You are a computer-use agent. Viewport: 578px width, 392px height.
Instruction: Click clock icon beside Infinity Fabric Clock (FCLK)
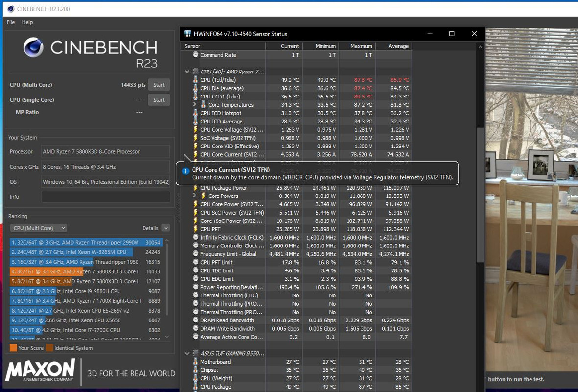(x=196, y=238)
